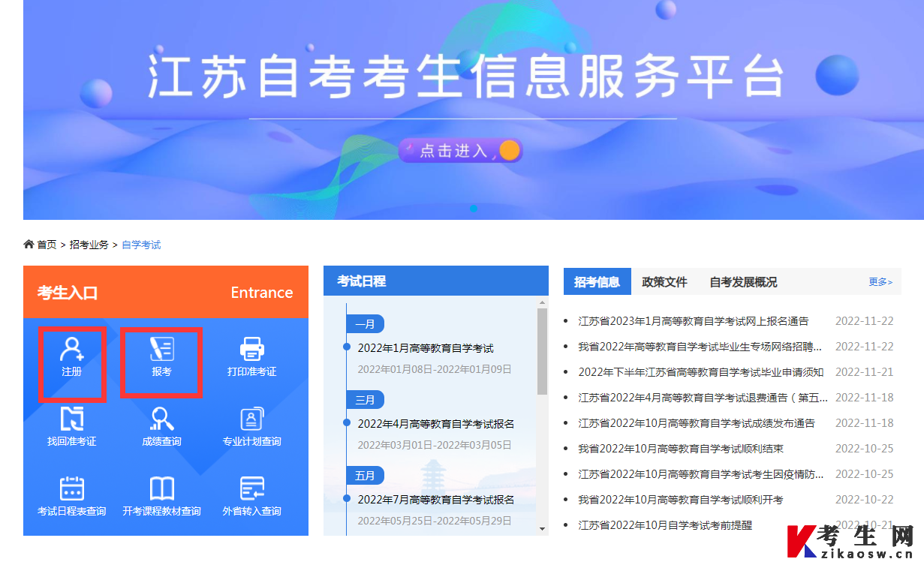Click 2022年4月高等教育自学考试报名 schedule entry

click(x=436, y=424)
